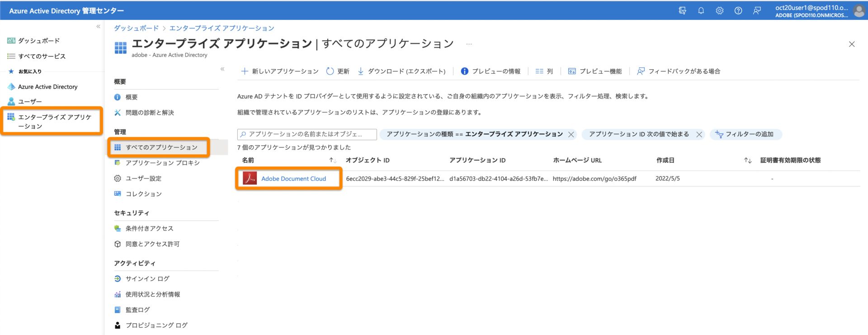868x335 pixels.
Task: Open 使用状況と分析情報 menu item
Action: tap(146, 294)
